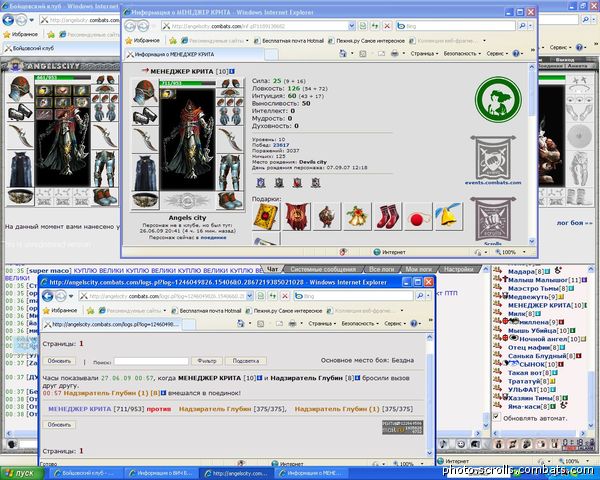Open the Christmas bells gift under Подарки

pos(357,217)
